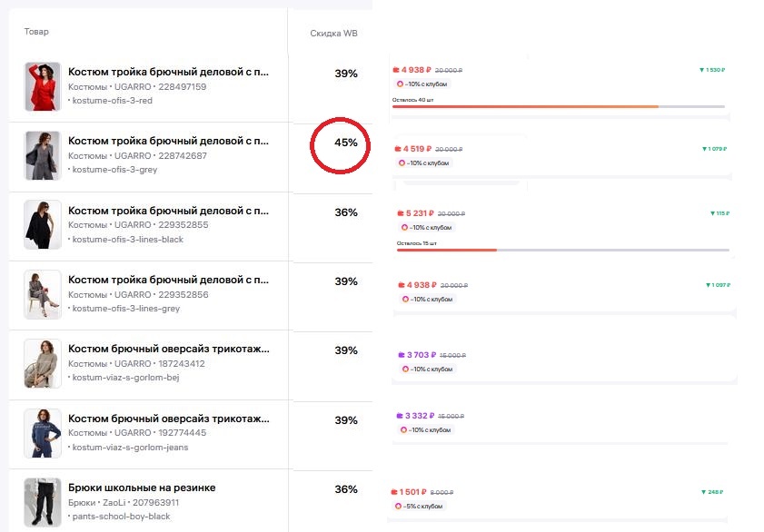
Task: Open the black school pants thumbnail
Action: (x=43, y=502)
